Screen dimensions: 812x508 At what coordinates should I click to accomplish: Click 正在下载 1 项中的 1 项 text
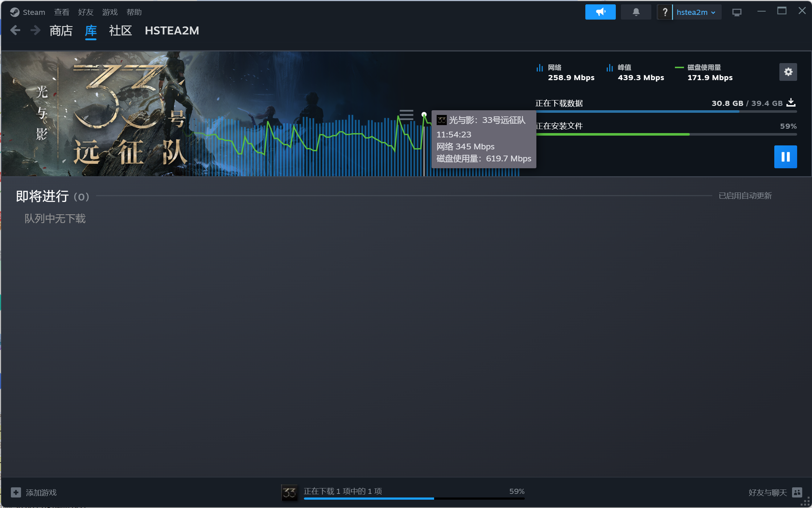coord(343,491)
